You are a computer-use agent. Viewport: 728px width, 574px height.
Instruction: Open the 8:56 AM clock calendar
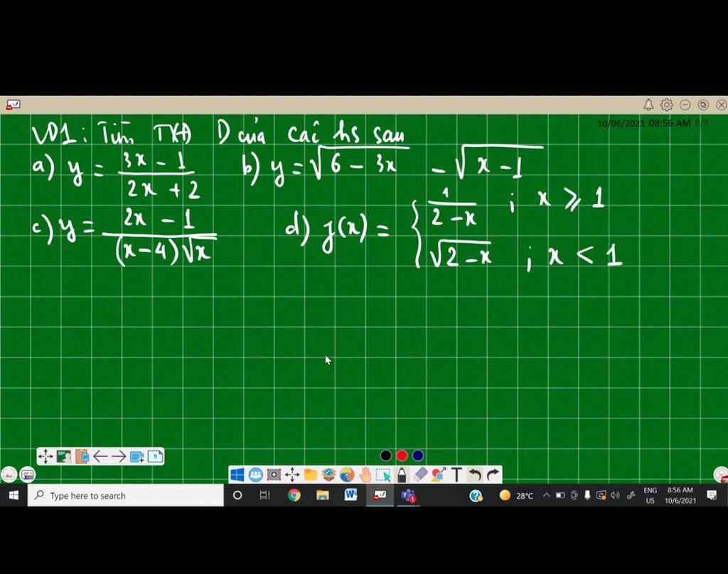(680, 496)
